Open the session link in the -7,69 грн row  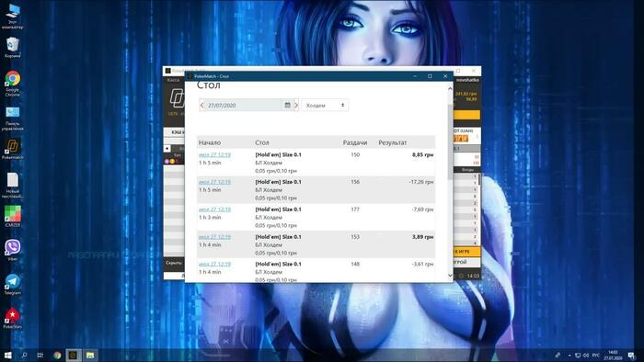[214, 209]
